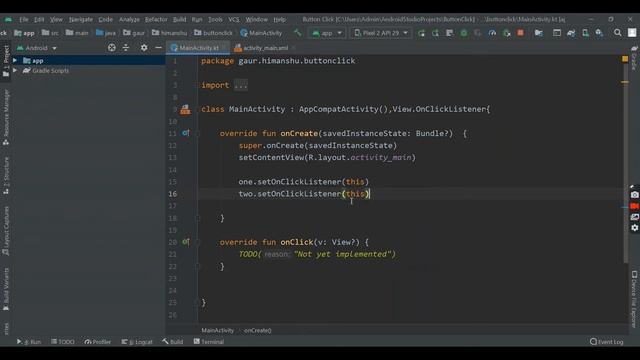Collapse the onClick function fold marker

click(x=197, y=242)
